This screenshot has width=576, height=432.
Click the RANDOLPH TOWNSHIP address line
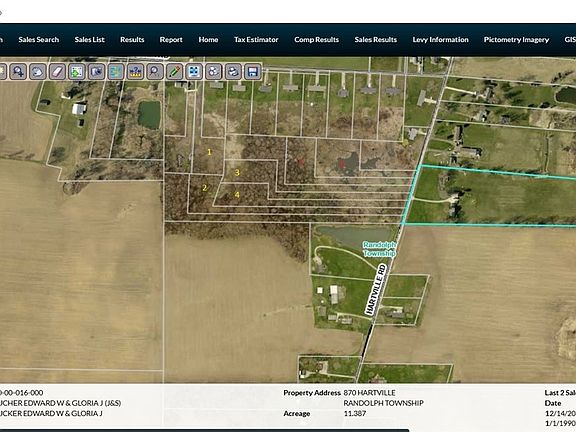pyautogui.click(x=384, y=403)
